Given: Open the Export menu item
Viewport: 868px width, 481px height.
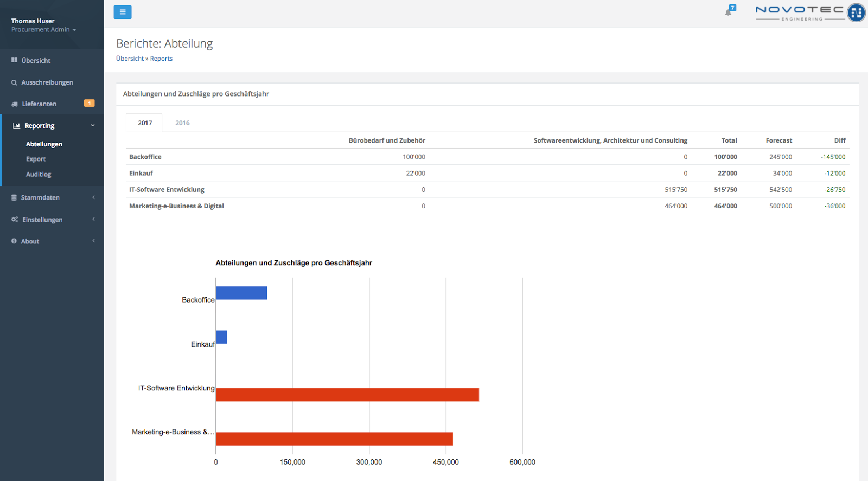Looking at the screenshot, I should (x=36, y=159).
